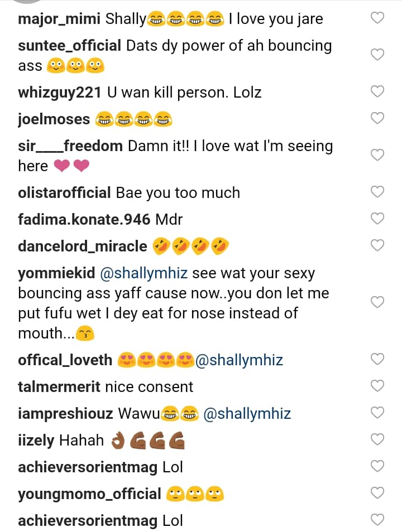Open youngmomo_official's profile
Viewport: 402px width, 532px height.
tap(89, 494)
